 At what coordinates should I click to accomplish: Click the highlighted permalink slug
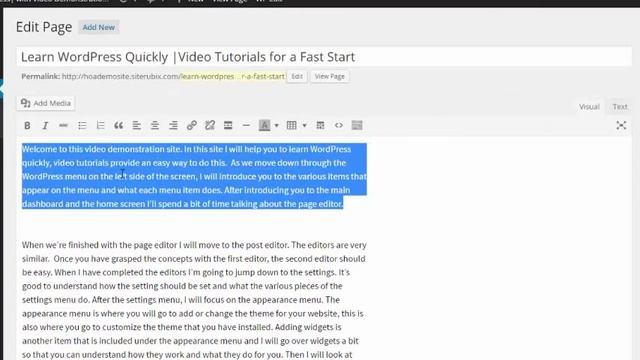click(x=233, y=76)
